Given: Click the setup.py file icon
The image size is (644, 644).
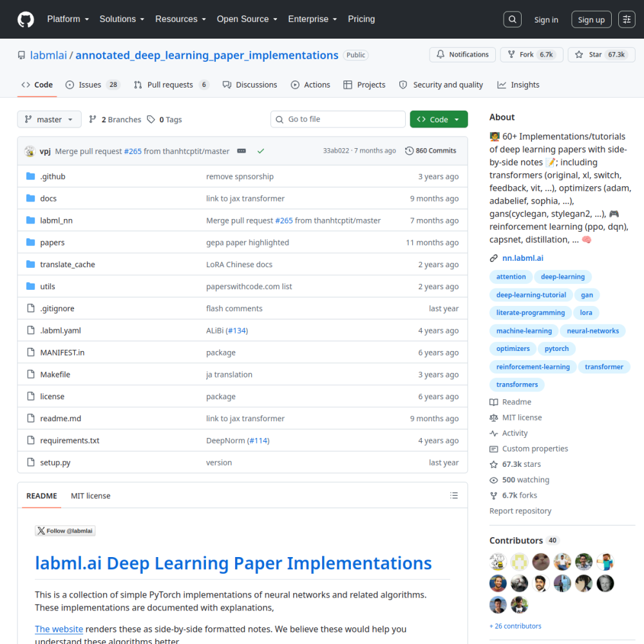Looking at the screenshot, I should coord(30,462).
